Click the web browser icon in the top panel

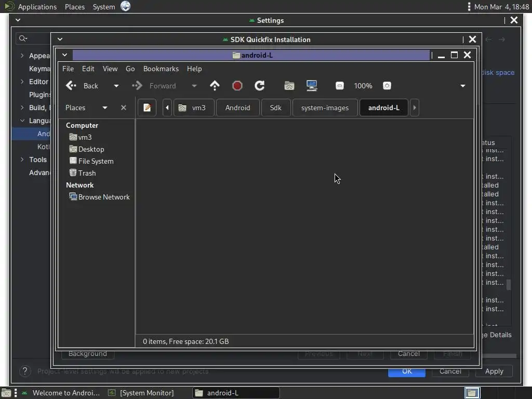pos(125,6)
